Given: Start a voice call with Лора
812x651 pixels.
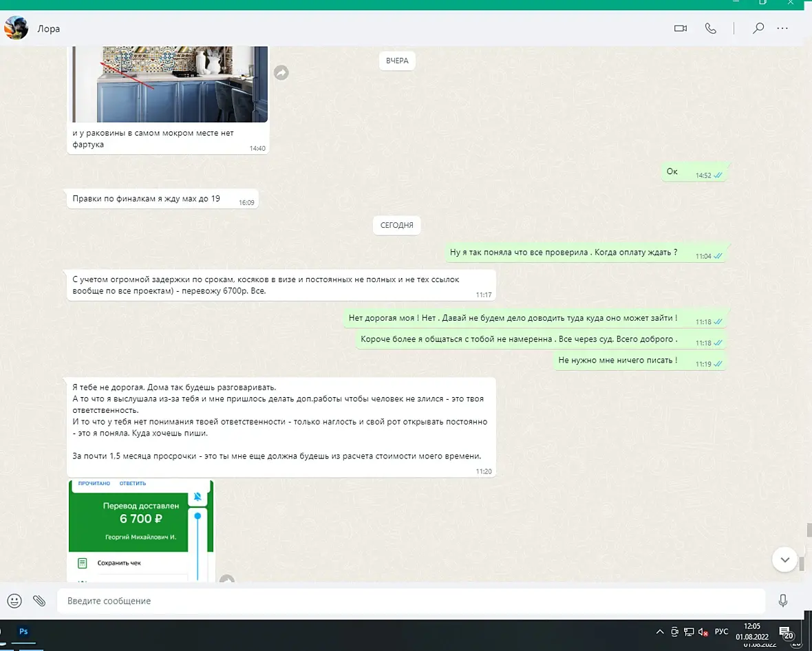Looking at the screenshot, I should point(710,28).
